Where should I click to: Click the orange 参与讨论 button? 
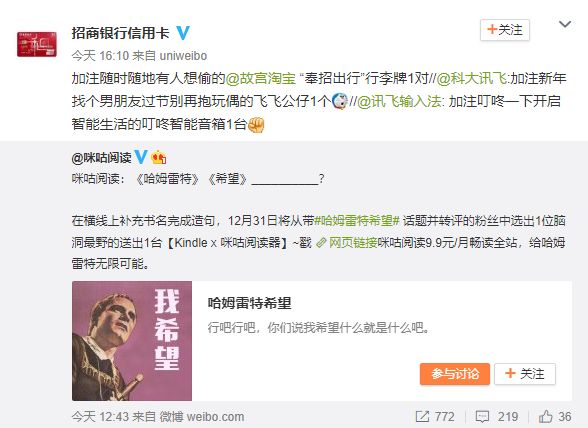tap(455, 374)
